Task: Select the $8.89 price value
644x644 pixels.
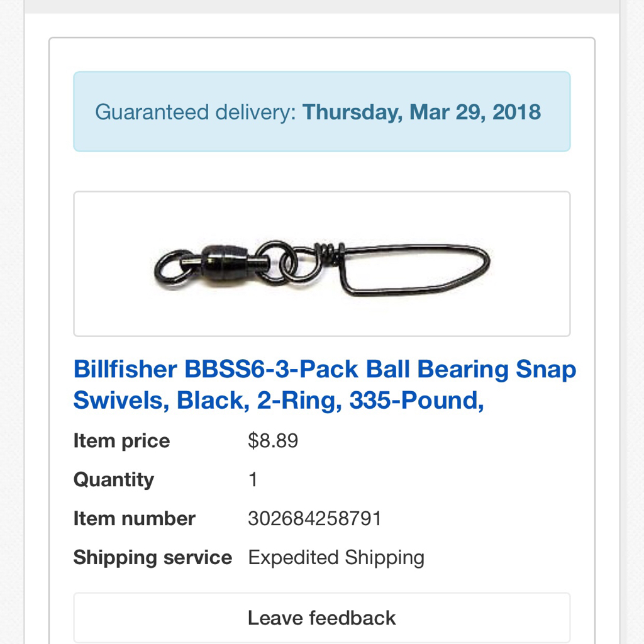Action: (x=273, y=441)
